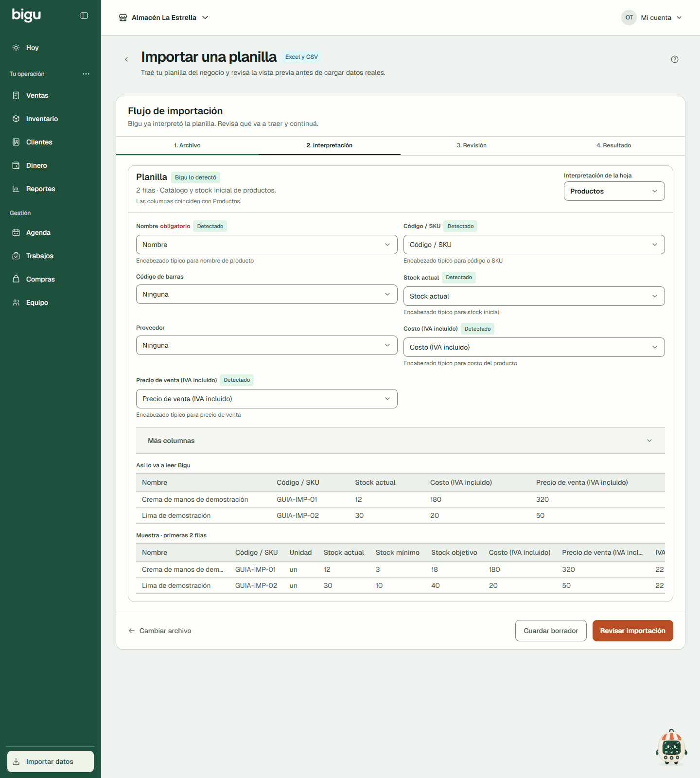The height and width of the screenshot is (778, 700).
Task: Open the Stock actual column dropdown
Action: (534, 296)
